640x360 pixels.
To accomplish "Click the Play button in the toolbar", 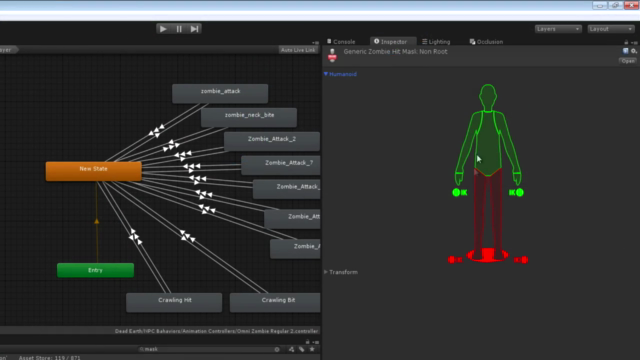I will pyautogui.click(x=163, y=29).
